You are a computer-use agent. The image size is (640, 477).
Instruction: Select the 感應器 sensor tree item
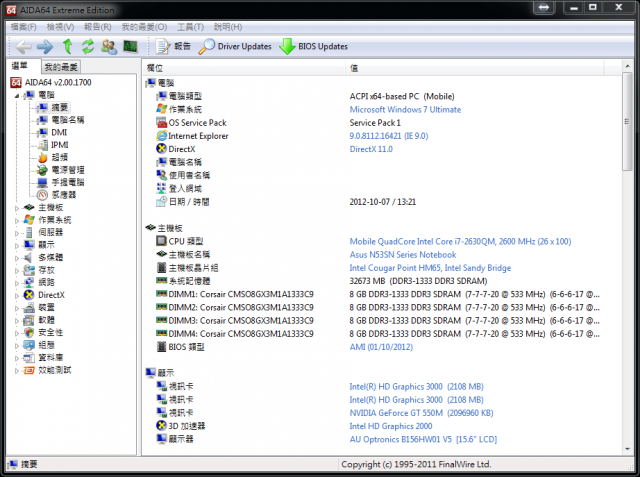61,194
